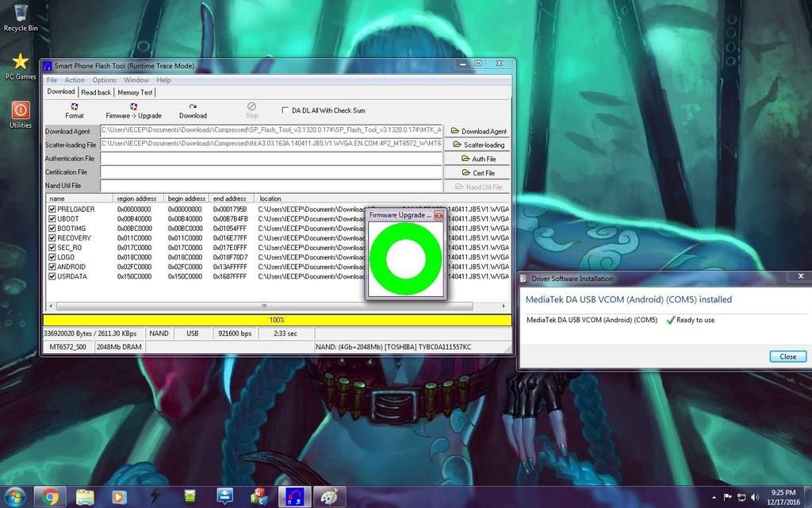Screen dimensions: 812x508
Task: Open Paint from the taskbar
Action: pos(328,497)
